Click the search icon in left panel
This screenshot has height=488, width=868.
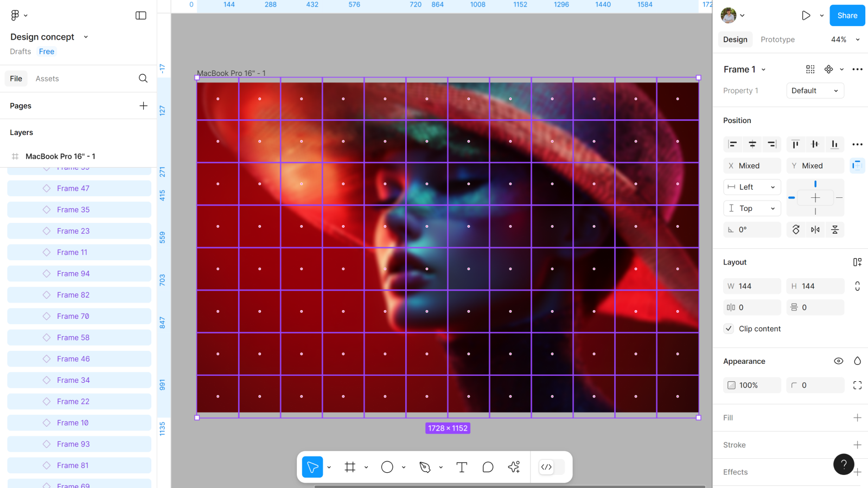click(143, 79)
